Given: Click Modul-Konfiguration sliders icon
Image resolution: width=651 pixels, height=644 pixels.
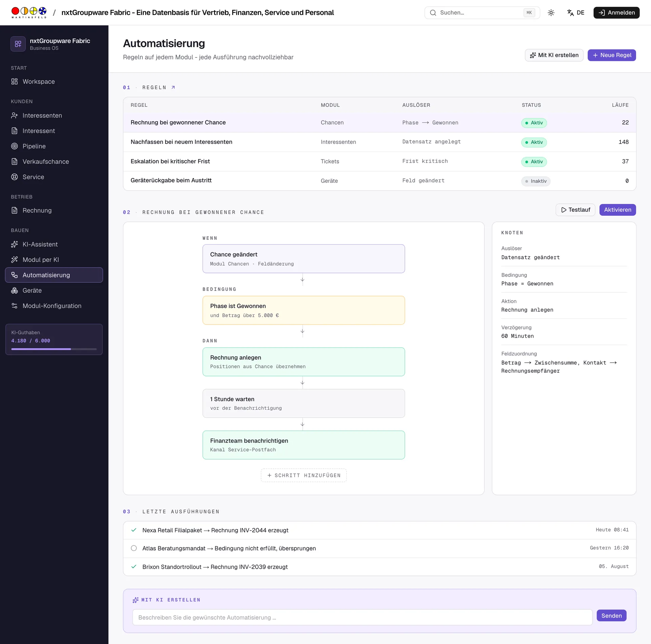Looking at the screenshot, I should tap(14, 306).
